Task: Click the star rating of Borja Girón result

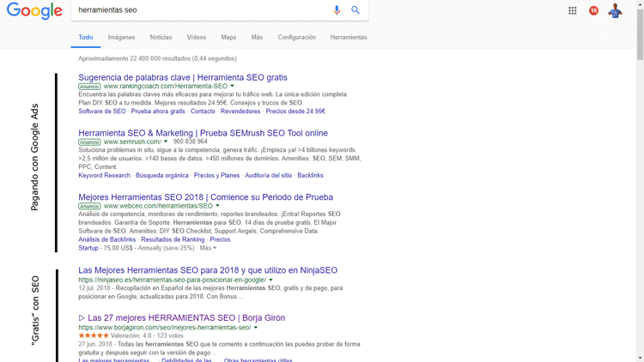Action: pos(94,335)
